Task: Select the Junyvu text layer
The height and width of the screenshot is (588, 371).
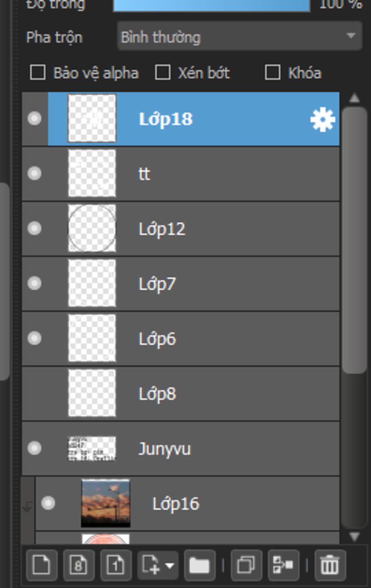Action: coord(181,449)
